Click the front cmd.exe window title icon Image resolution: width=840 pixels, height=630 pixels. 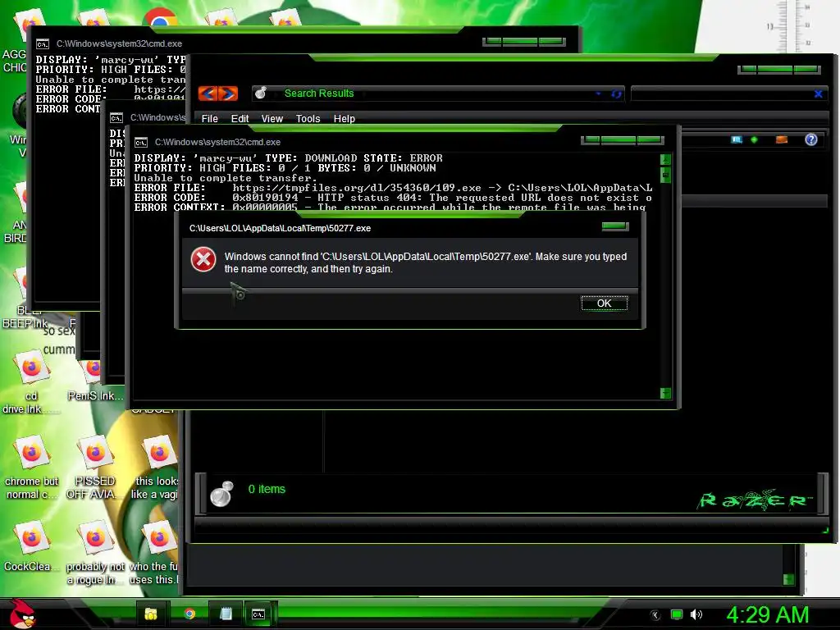point(141,143)
